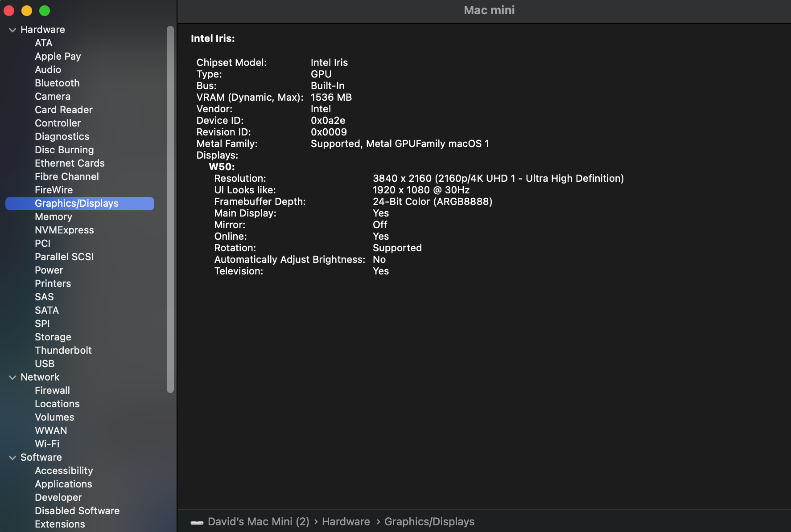Click the red close window button
Viewport: 791px width, 532px height.
[x=9, y=11]
